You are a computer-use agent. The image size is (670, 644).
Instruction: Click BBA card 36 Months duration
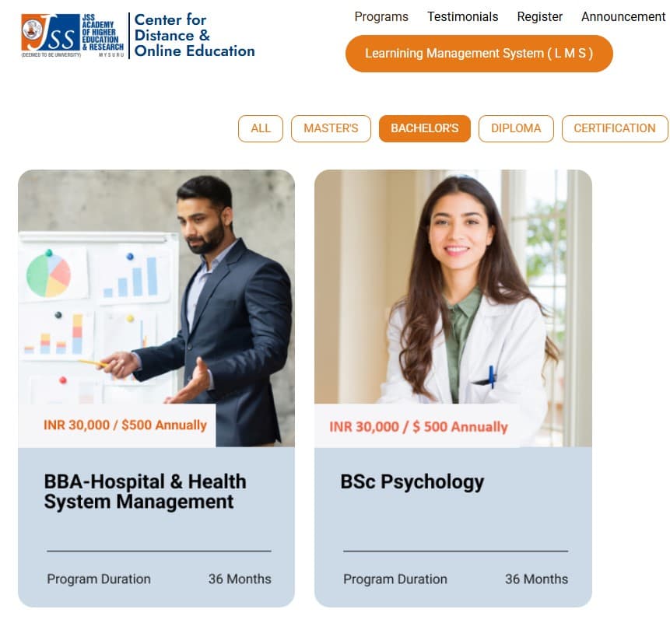240,579
